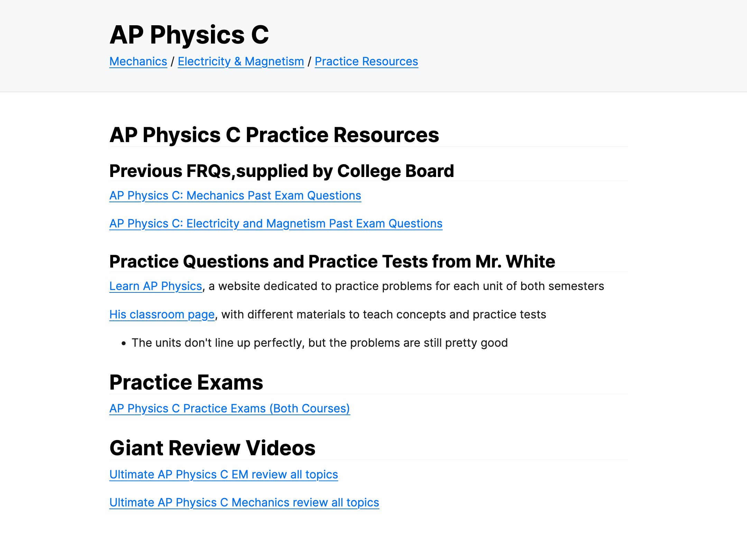Open AP Physics C Practice Exams (Both Courses)
This screenshot has width=747, height=560.
click(230, 409)
